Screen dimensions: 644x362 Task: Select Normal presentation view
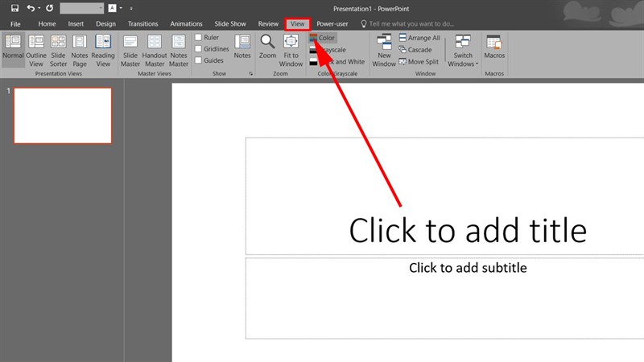[13, 49]
